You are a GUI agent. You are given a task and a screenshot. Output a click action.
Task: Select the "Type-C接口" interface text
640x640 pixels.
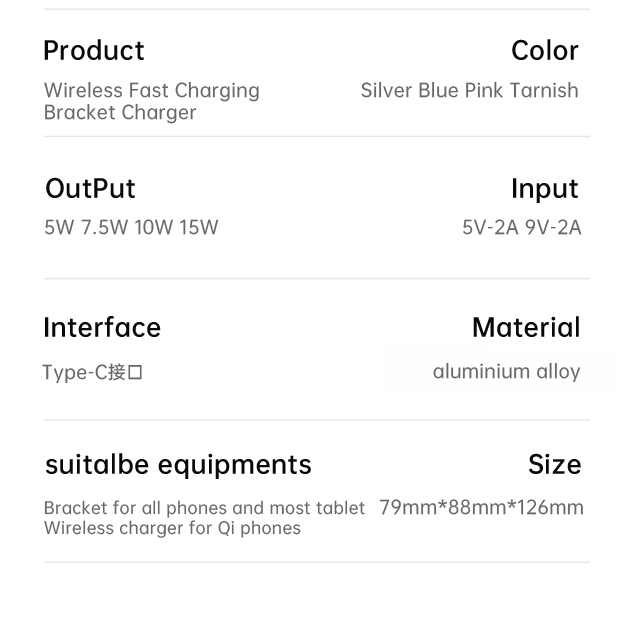pyautogui.click(x=93, y=373)
